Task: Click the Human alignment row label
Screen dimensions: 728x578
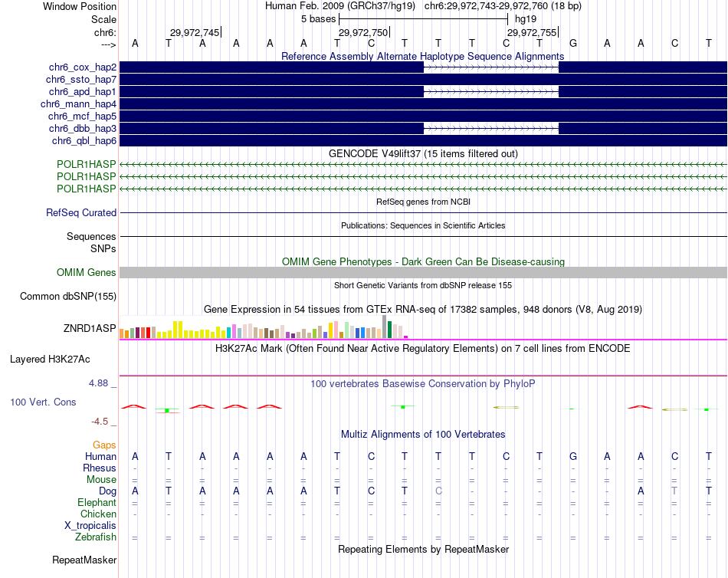Action: point(100,456)
